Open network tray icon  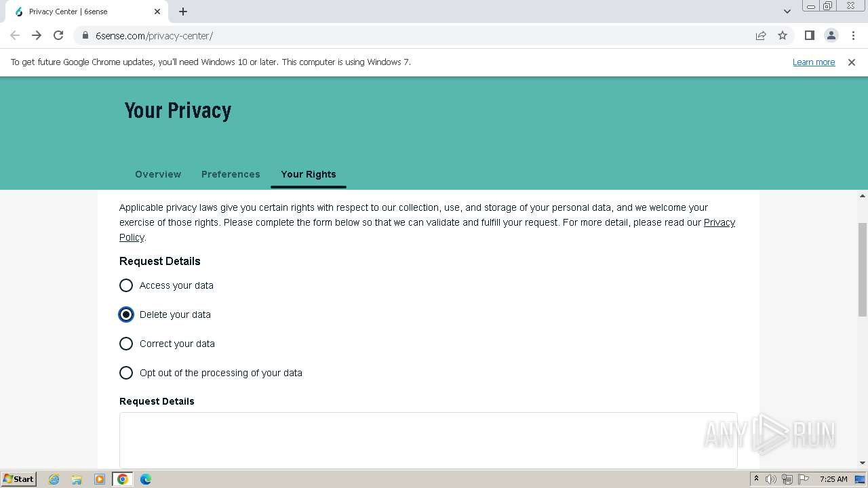(787, 479)
